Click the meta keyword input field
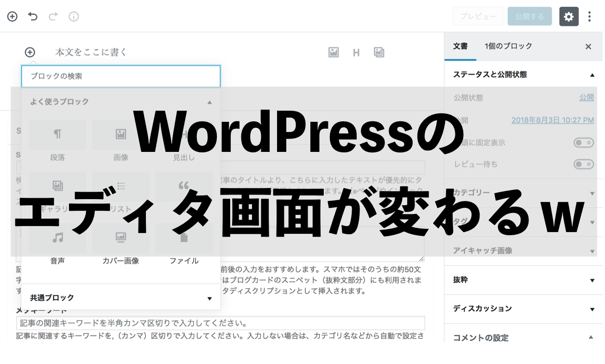Screen dimensions: 605x364 [221, 323]
